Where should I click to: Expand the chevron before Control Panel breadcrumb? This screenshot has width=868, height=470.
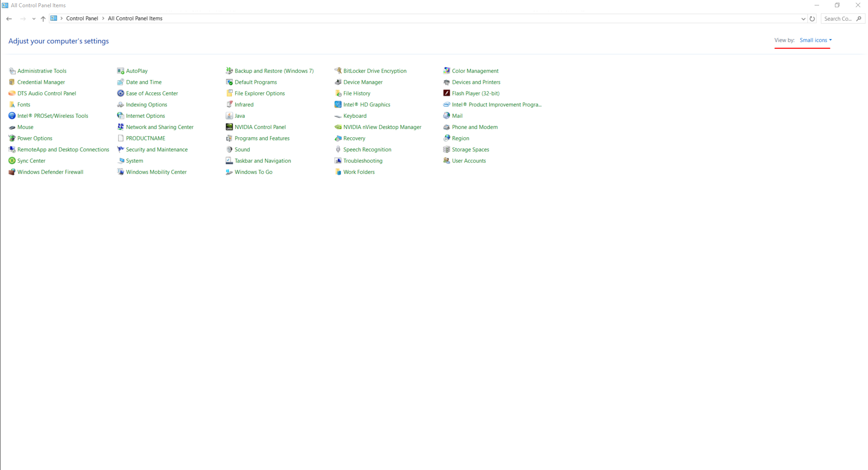(x=62, y=19)
